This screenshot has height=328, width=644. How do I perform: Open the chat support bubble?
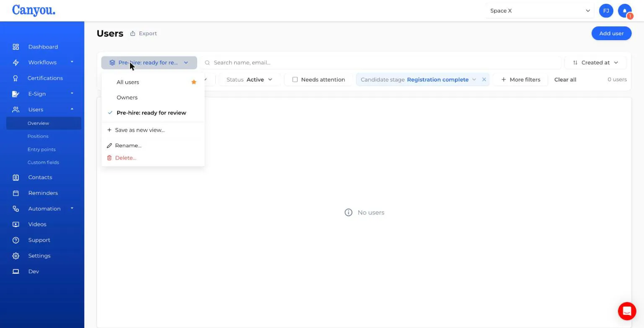pyautogui.click(x=627, y=311)
